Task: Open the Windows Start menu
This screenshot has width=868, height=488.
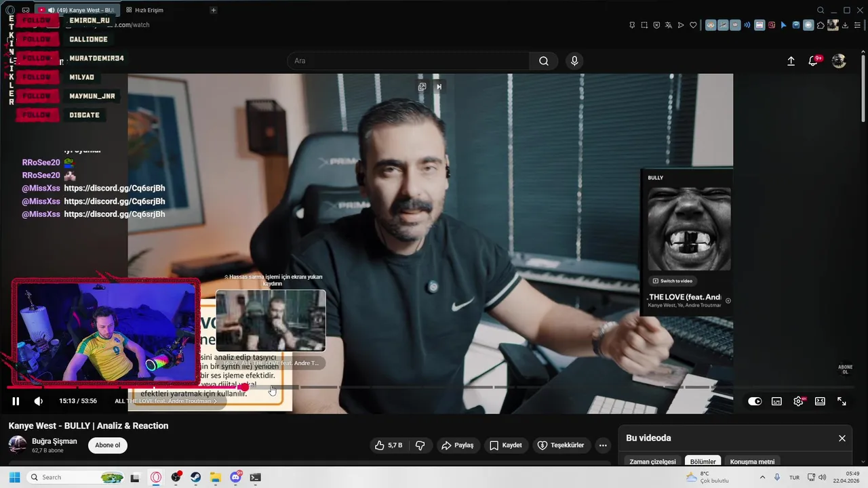Action: (x=14, y=477)
